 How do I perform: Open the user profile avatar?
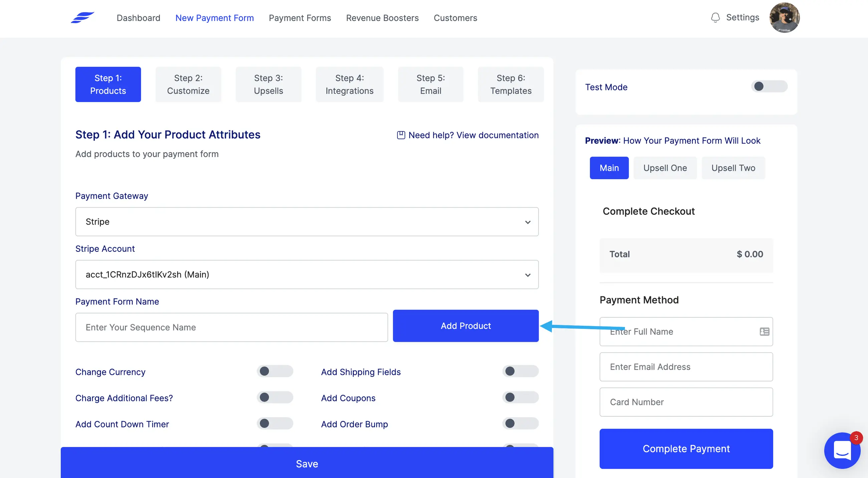785,17
